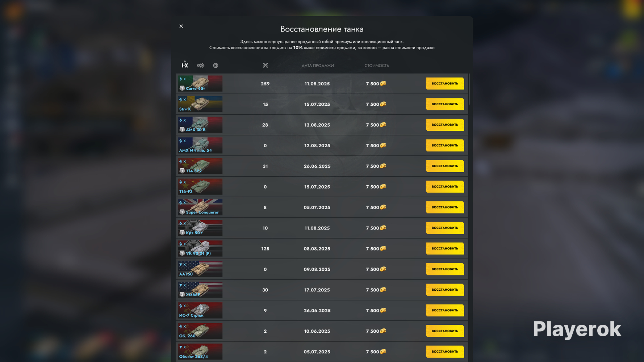Sort list by nation globe icon
The image size is (644, 362).
tap(216, 66)
